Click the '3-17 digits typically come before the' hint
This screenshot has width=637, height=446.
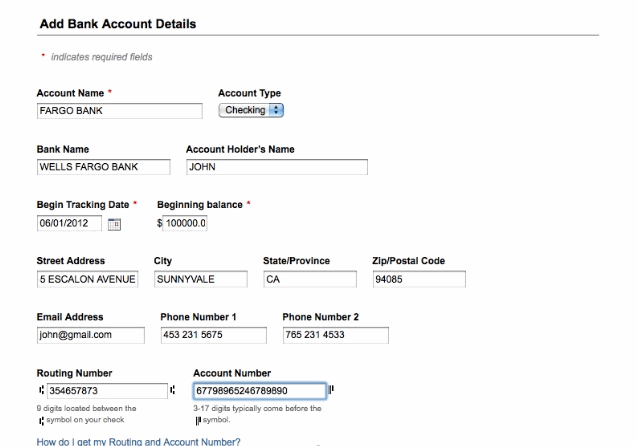257,408
